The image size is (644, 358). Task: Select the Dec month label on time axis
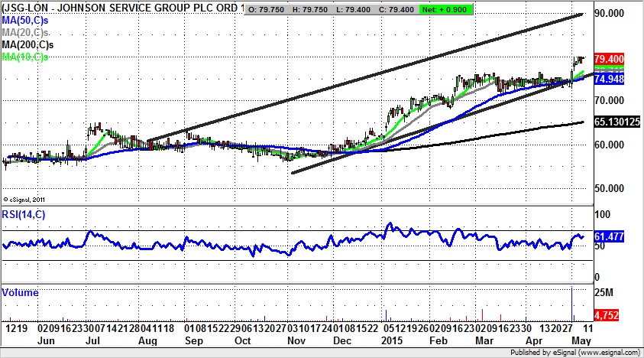coord(342,338)
